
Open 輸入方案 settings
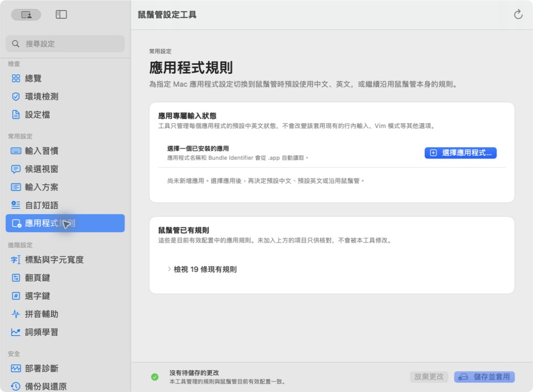[65, 187]
